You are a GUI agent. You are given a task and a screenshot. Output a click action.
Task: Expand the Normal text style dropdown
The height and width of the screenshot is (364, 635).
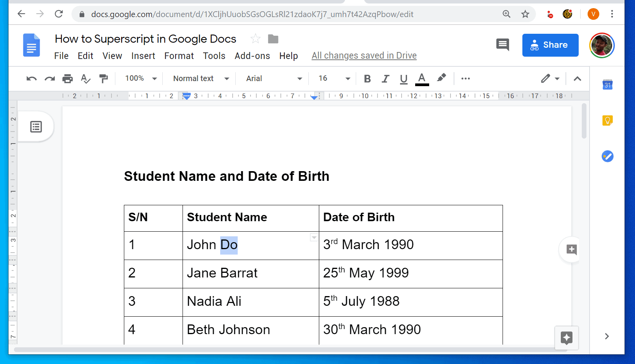[201, 78]
